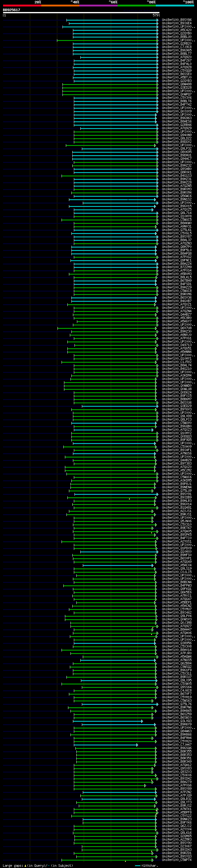Viewport: 197px width, 868px height.
Task: Click the purple ~60% identity legend segment
Action: [98, 6]
